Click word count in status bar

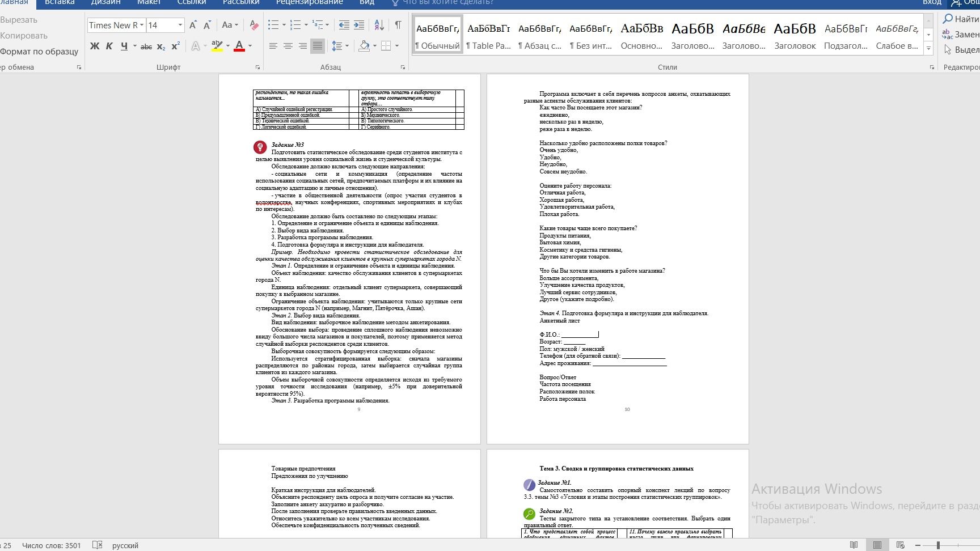click(52, 545)
